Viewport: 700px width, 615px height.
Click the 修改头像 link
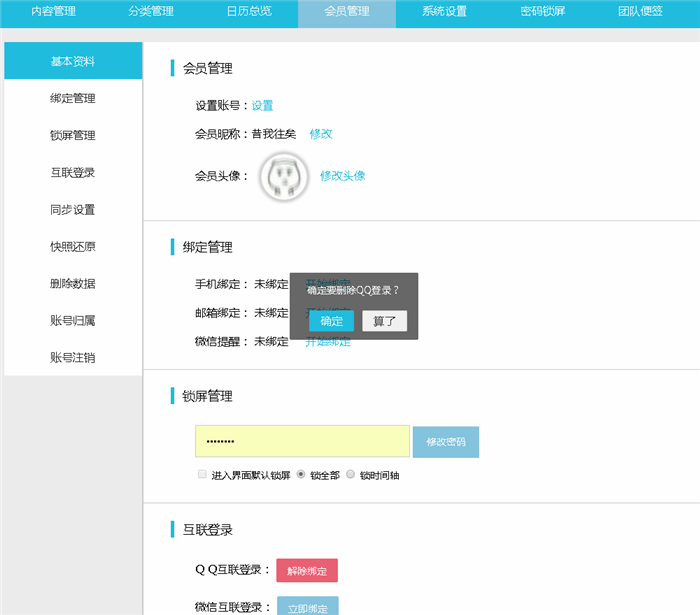pos(342,175)
